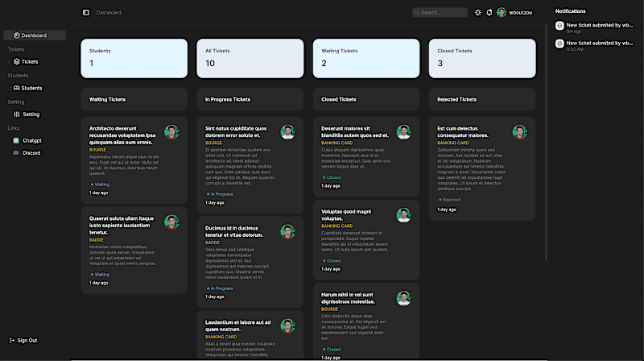The image size is (644, 361).
Task: Open notifications bell icon
Action: [489, 13]
